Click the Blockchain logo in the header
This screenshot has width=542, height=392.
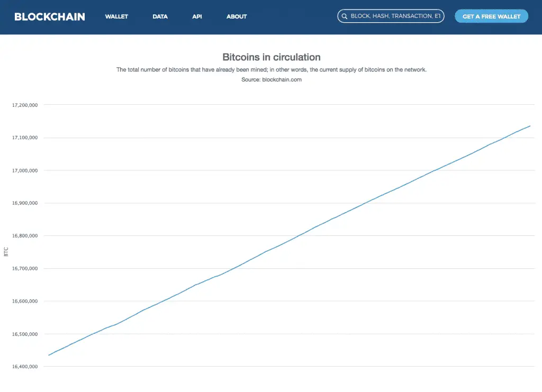tap(50, 16)
